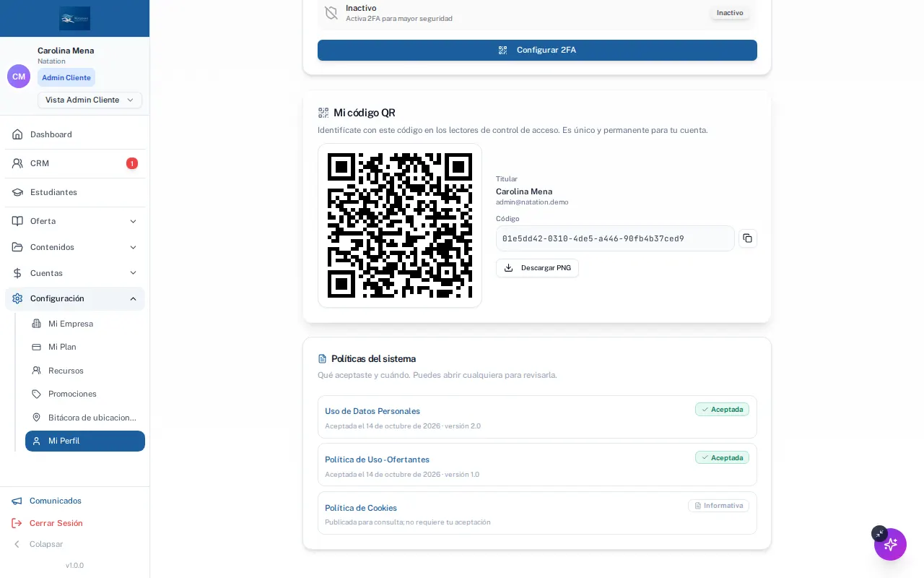Open Comunicados from the sidebar
Viewport: 924px width, 578px height.
[x=56, y=501]
